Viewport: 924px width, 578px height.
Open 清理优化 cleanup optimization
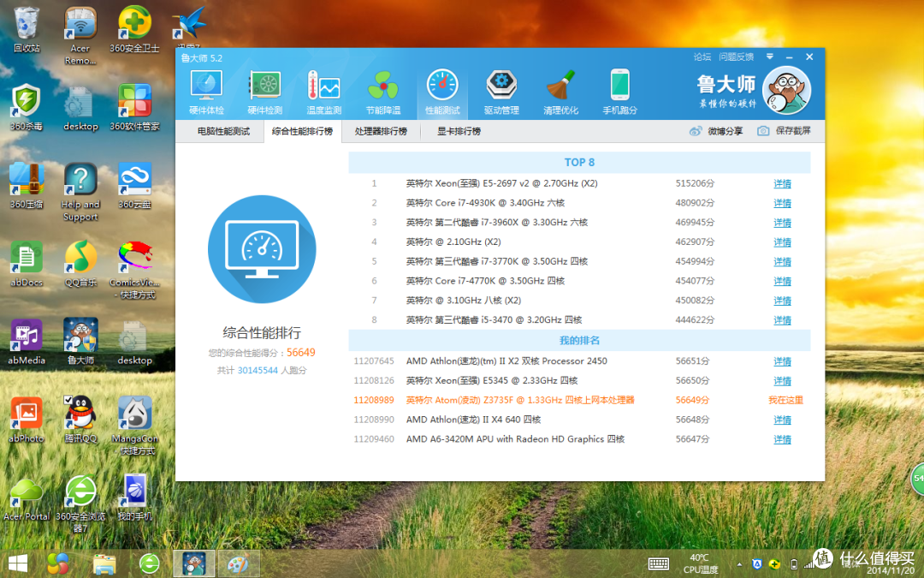560,92
